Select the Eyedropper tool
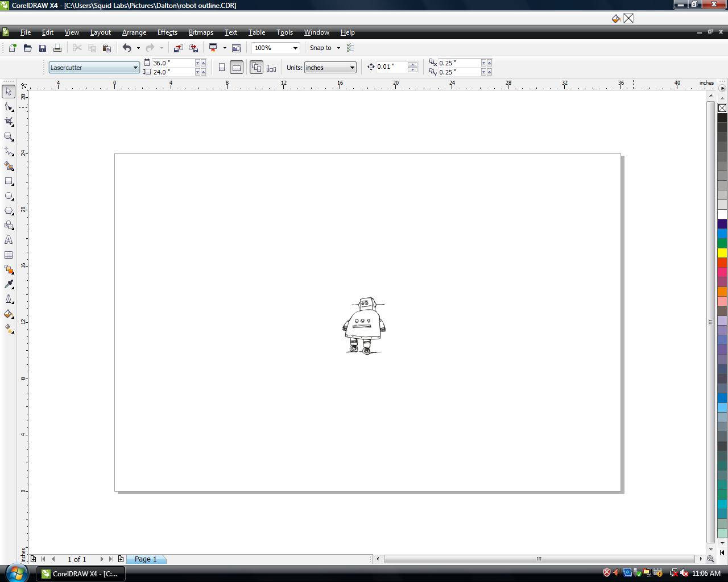Screen dimensions: 728x582 tap(9, 284)
